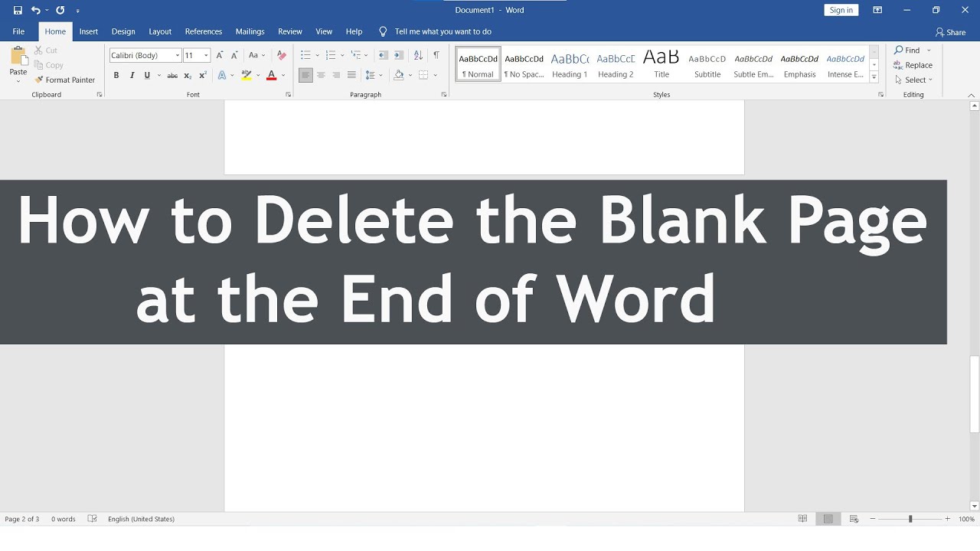The width and height of the screenshot is (980, 551).
Task: Switch to Read Mode view in status bar
Action: pyautogui.click(x=802, y=519)
